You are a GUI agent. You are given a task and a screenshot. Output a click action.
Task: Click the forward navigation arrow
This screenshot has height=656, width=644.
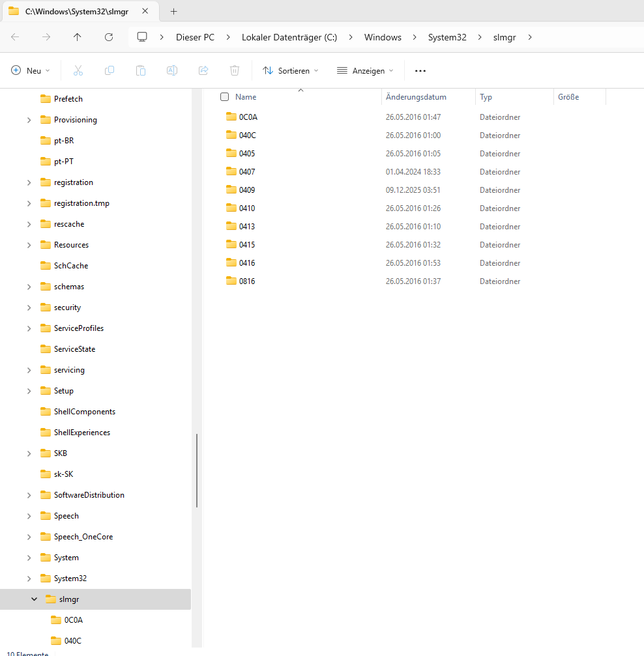[x=46, y=37]
